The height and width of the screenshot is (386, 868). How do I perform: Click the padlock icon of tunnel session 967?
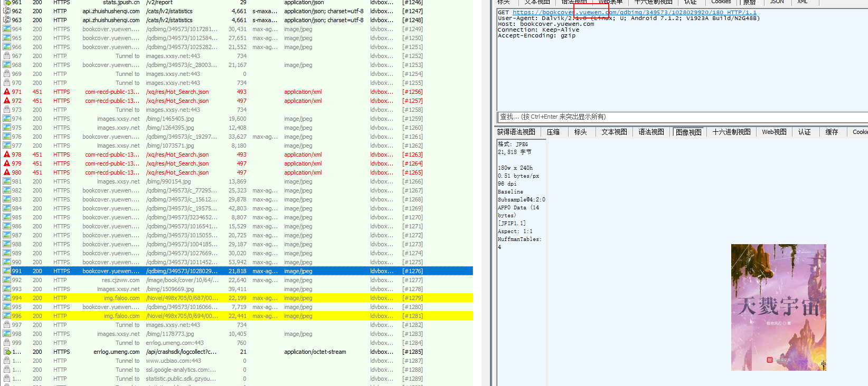tap(7, 56)
